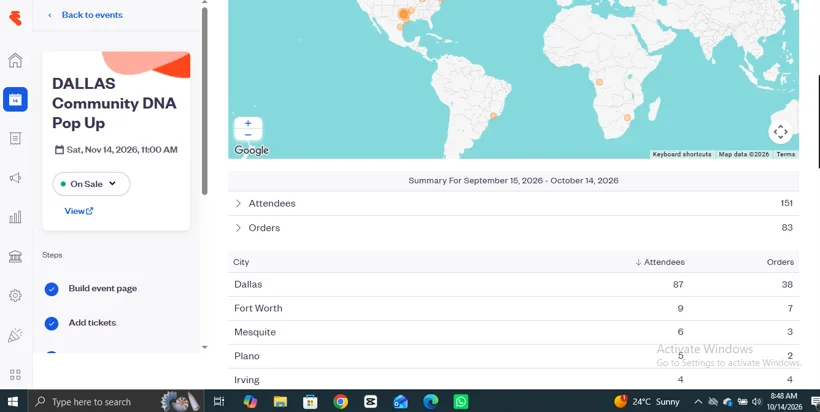Open the Settings gear sidebar icon

15,295
